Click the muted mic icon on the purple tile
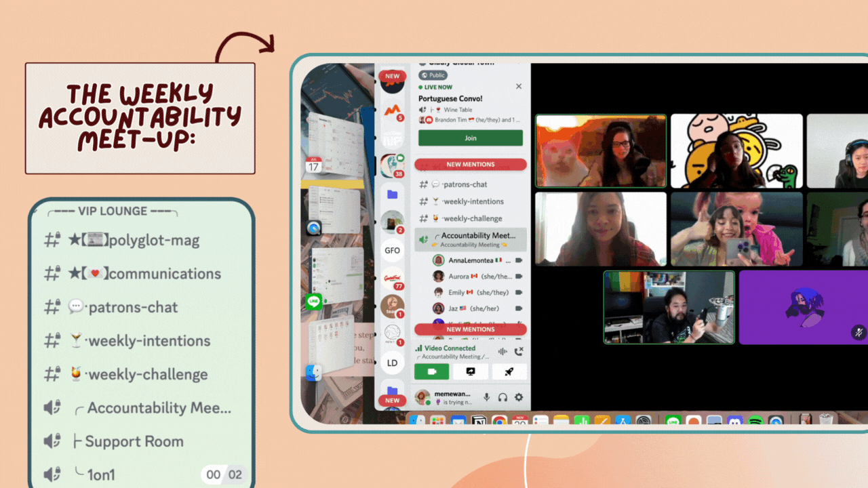Viewport: 868px width, 488px height. [859, 332]
